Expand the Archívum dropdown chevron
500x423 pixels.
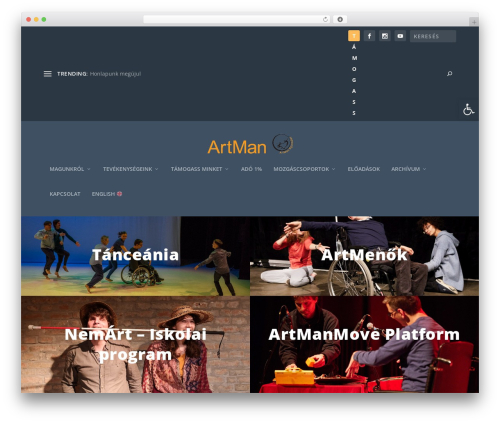click(424, 169)
